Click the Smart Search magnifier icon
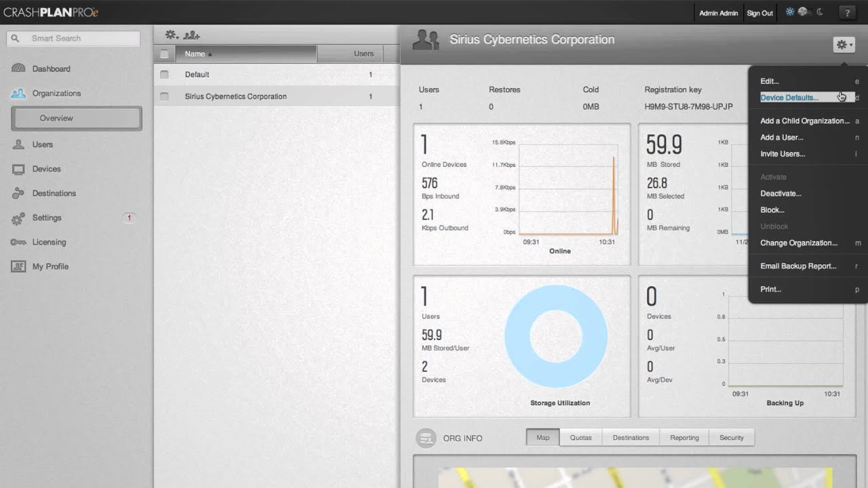868x488 pixels. [16, 39]
